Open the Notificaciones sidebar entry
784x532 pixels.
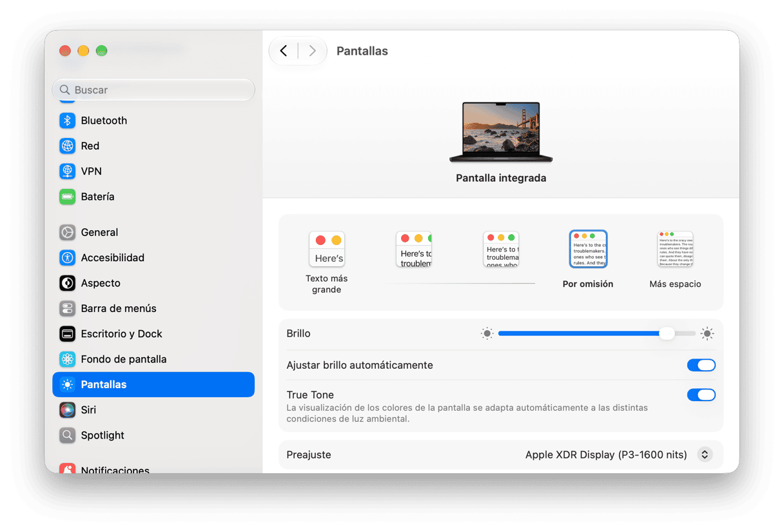click(x=153, y=469)
